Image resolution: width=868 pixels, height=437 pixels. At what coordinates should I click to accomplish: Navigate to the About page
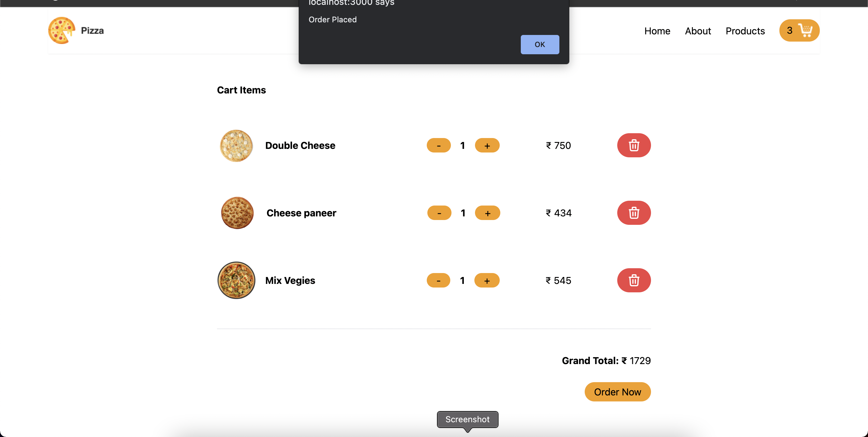click(x=698, y=31)
